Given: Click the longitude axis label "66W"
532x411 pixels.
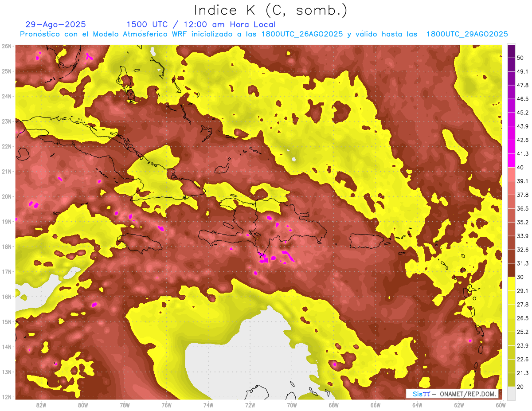Looking at the screenshot, I should click(375, 405).
